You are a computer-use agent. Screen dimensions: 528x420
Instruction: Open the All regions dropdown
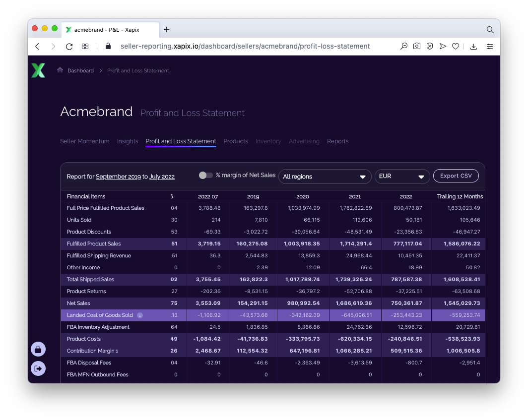coord(325,177)
